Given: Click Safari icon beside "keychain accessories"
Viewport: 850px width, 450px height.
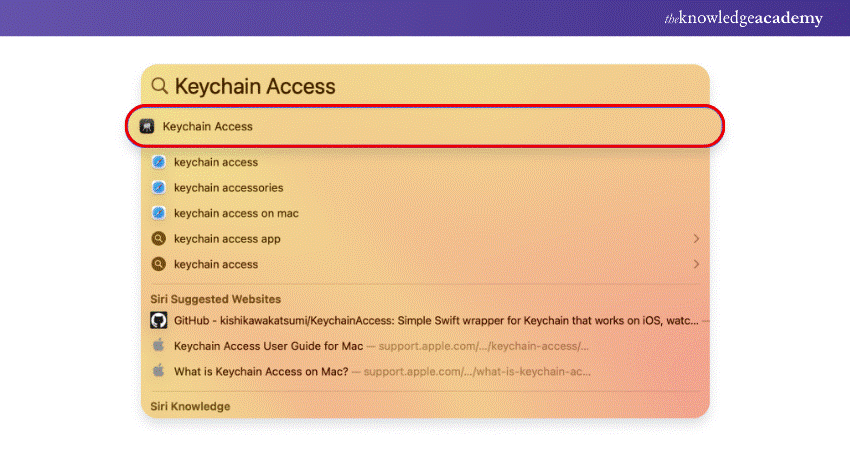Looking at the screenshot, I should (x=158, y=188).
